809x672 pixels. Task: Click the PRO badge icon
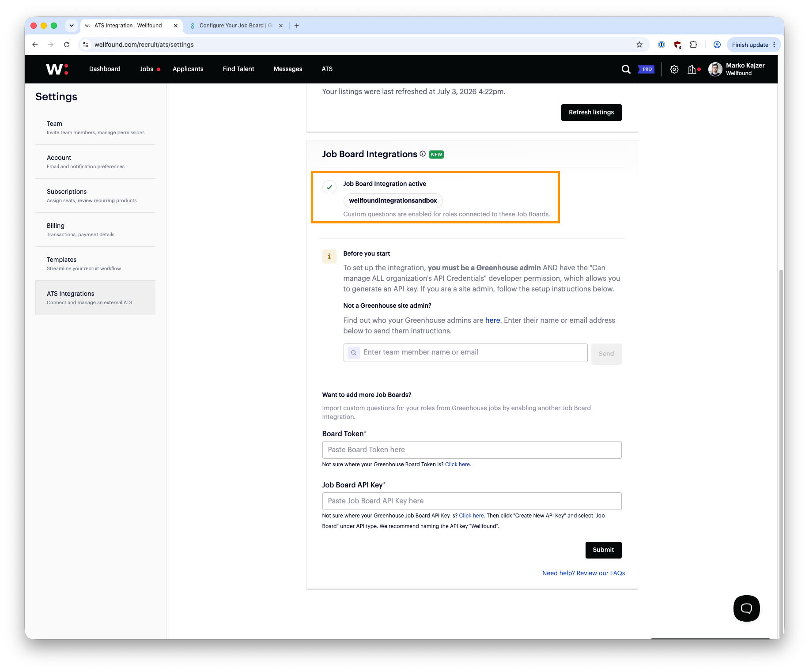pyautogui.click(x=646, y=69)
